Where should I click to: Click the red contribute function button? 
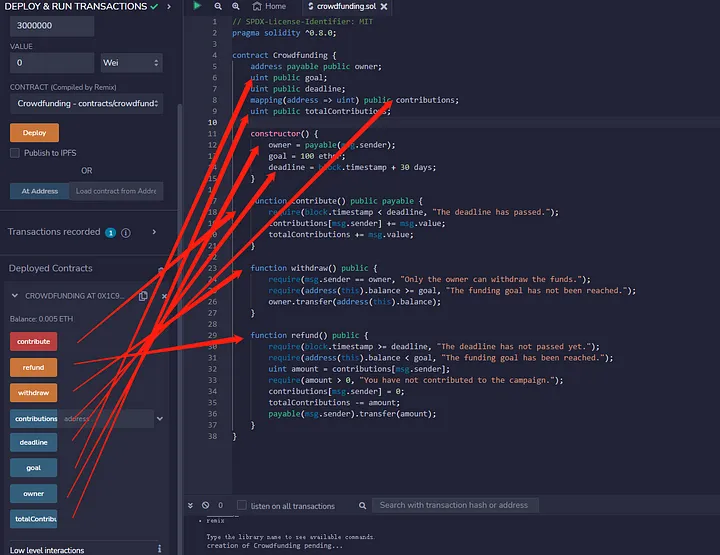click(x=33, y=342)
